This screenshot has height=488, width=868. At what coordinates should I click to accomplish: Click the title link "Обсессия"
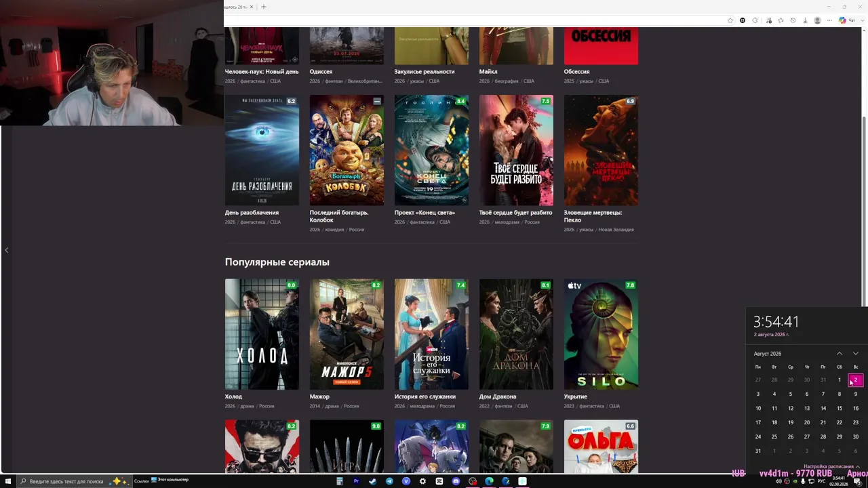(x=577, y=71)
